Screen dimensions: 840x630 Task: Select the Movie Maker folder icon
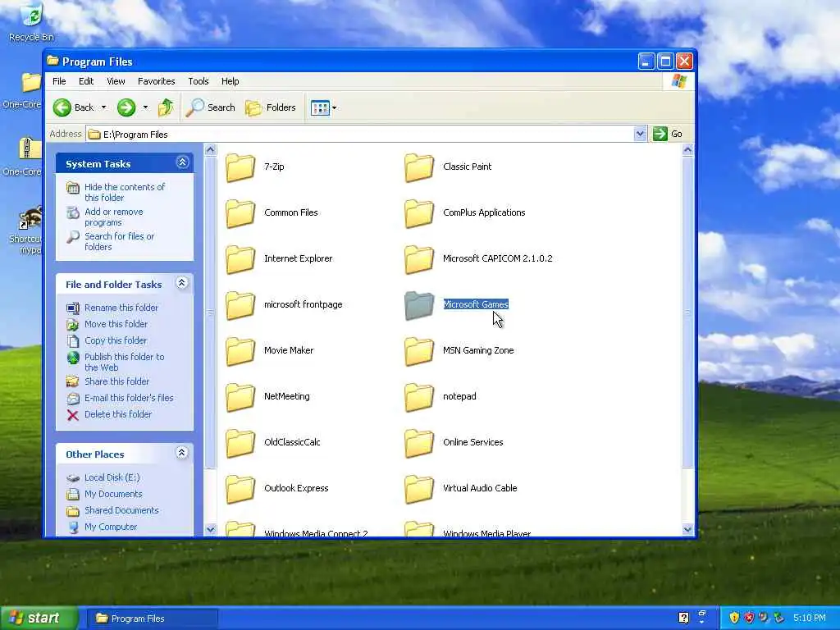[x=240, y=351]
